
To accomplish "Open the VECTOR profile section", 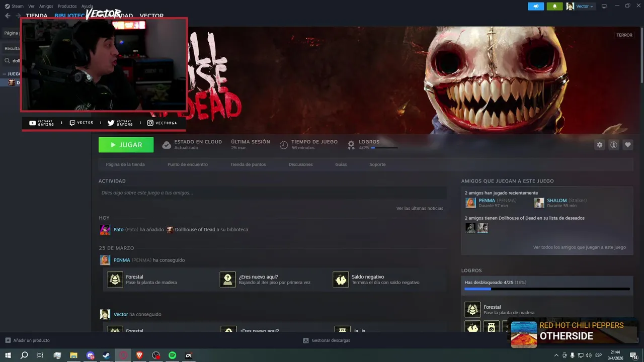I will click(x=151, y=16).
